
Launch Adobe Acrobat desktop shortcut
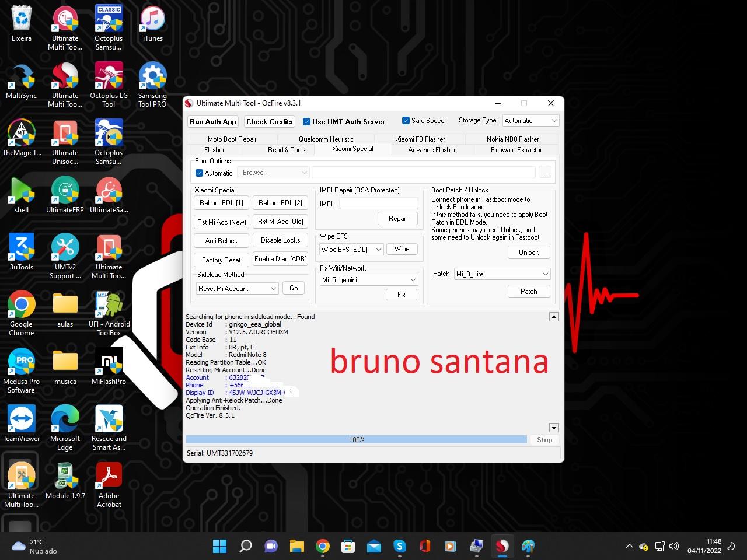click(x=109, y=485)
